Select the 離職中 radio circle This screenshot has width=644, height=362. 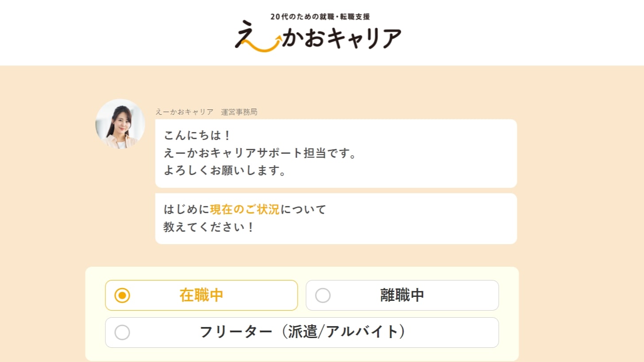pos(323,296)
